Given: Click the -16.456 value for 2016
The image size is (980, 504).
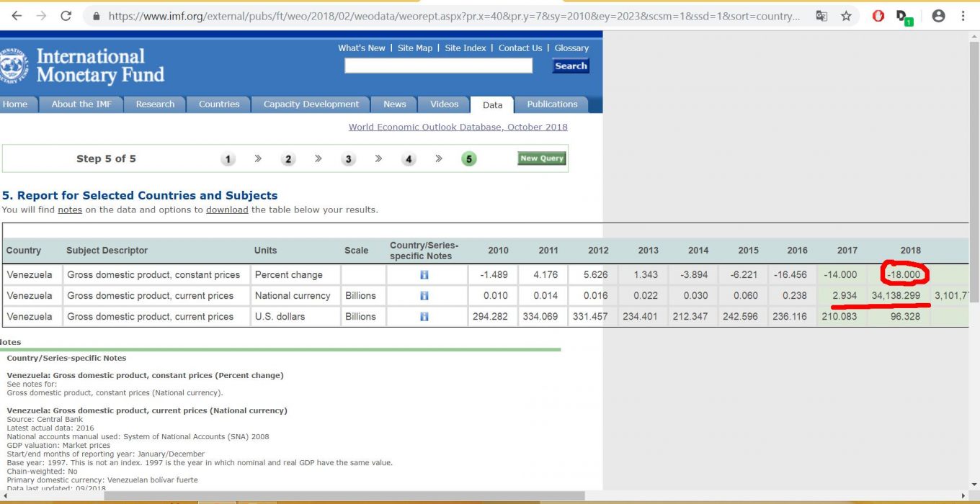Looking at the screenshot, I should tap(790, 274).
